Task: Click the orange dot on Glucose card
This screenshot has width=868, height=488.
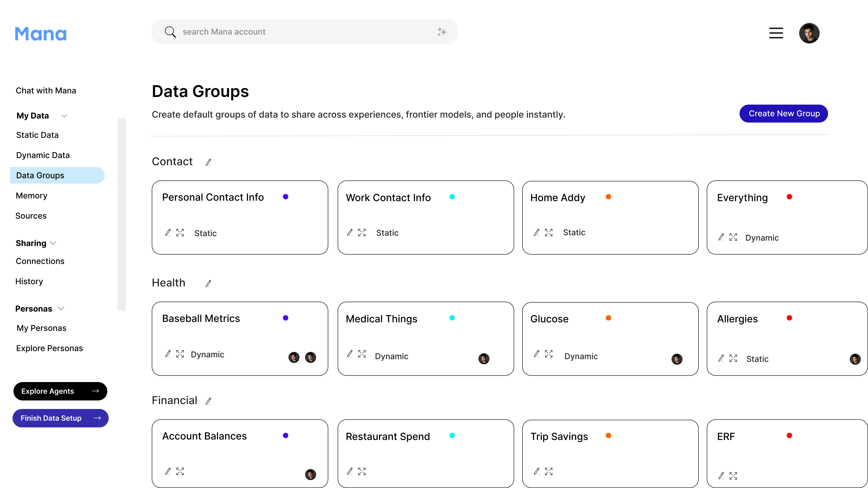Action: pos(609,318)
